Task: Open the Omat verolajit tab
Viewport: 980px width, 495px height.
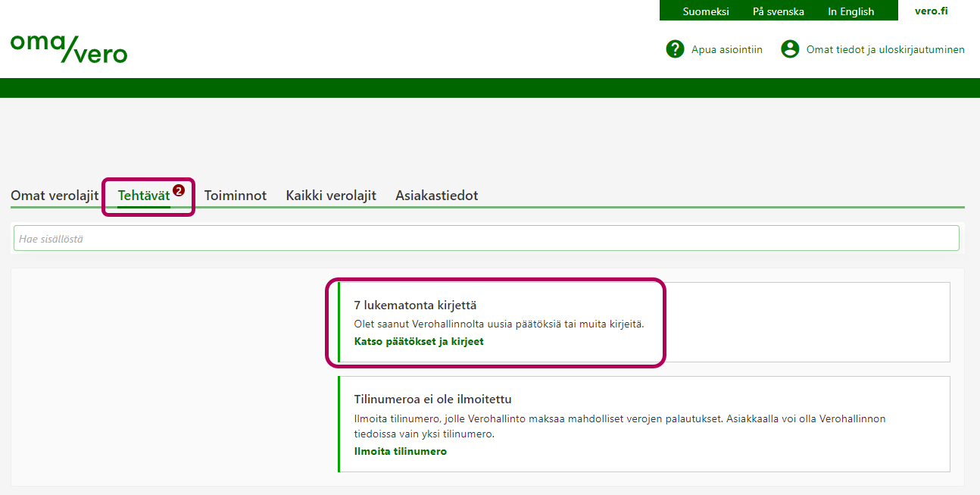Action: pos(54,195)
